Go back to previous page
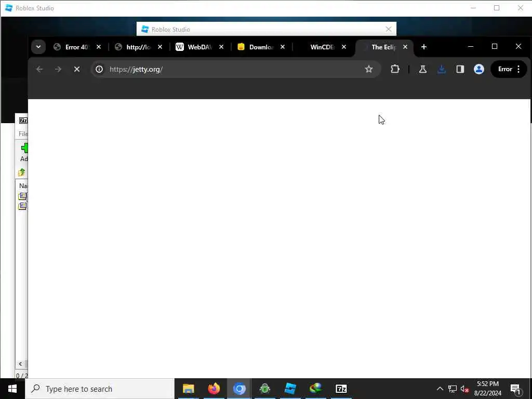 point(39,69)
